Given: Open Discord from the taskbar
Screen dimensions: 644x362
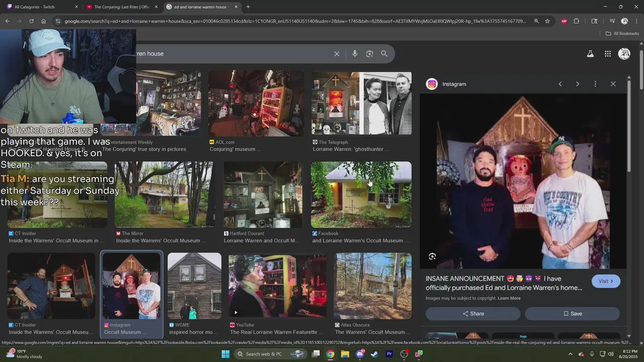Looking at the screenshot, I should point(360,354).
